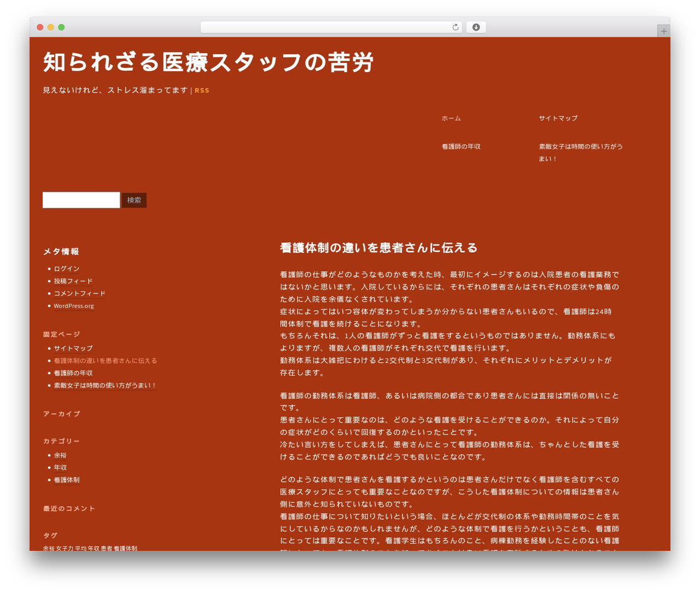Click article heading 看護体制の違いを患者さんに伝える
The height and width of the screenshot is (593, 700).
tap(378, 248)
